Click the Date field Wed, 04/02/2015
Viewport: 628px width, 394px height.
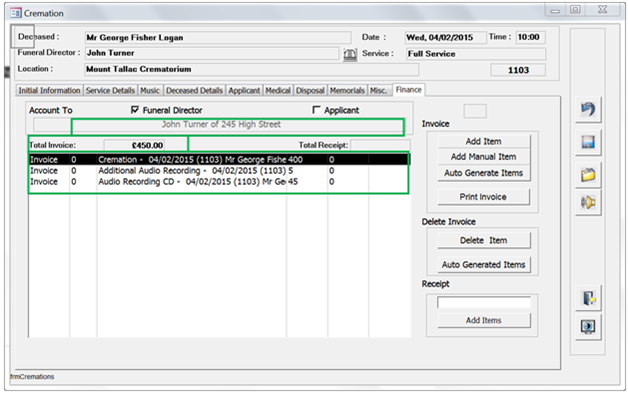[x=445, y=37]
